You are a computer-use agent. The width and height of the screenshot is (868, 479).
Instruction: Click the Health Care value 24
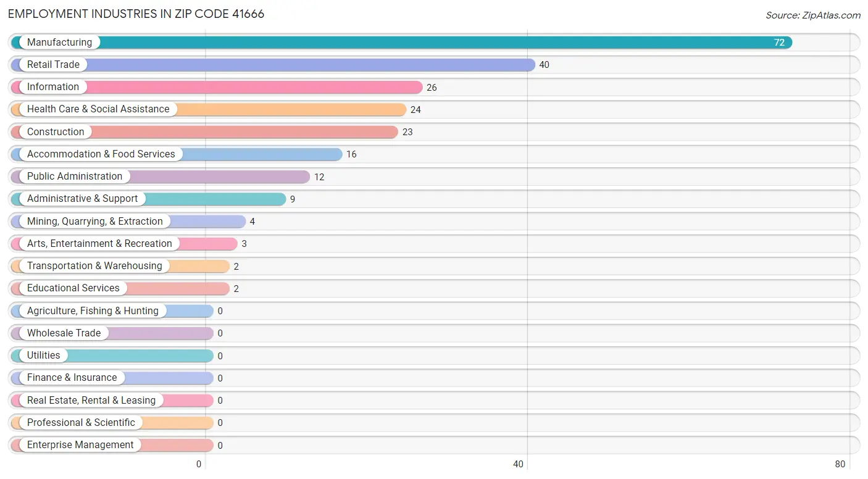coord(415,110)
